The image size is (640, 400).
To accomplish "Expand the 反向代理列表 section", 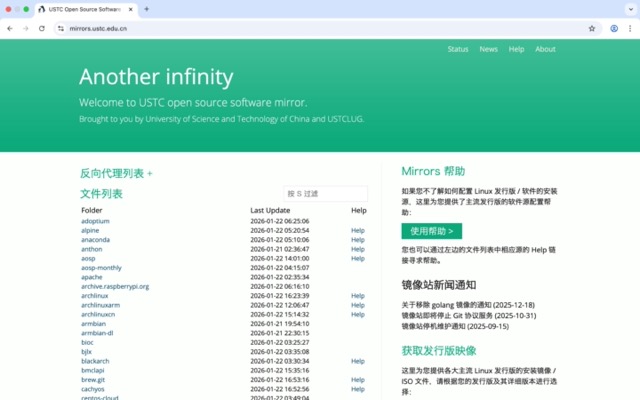I will 116,173.
